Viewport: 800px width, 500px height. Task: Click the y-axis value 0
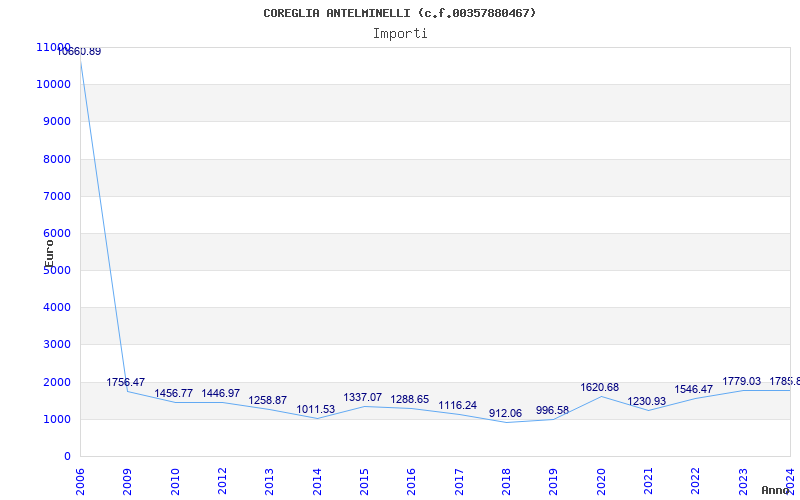tap(67, 457)
